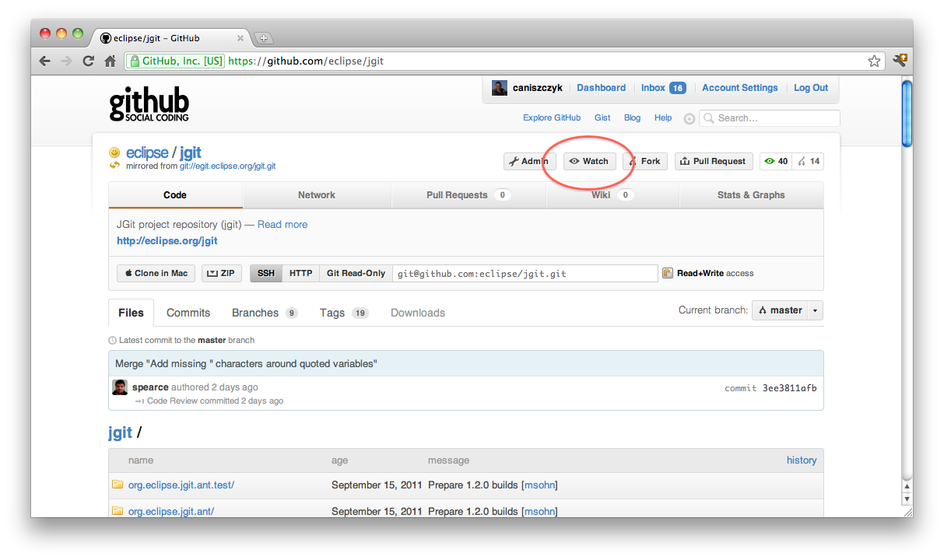This screenshot has height=560, width=944.
Task: Open commit 3ee3811afb
Action: [789, 388]
